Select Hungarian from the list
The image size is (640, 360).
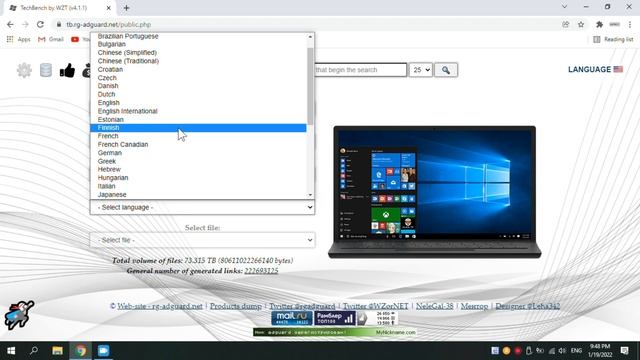[x=198, y=178]
